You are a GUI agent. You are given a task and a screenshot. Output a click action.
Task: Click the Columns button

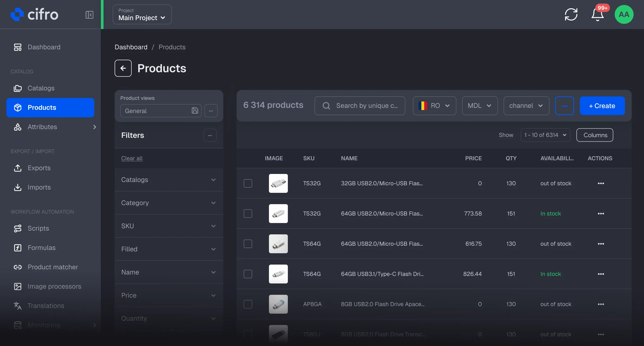tap(595, 135)
